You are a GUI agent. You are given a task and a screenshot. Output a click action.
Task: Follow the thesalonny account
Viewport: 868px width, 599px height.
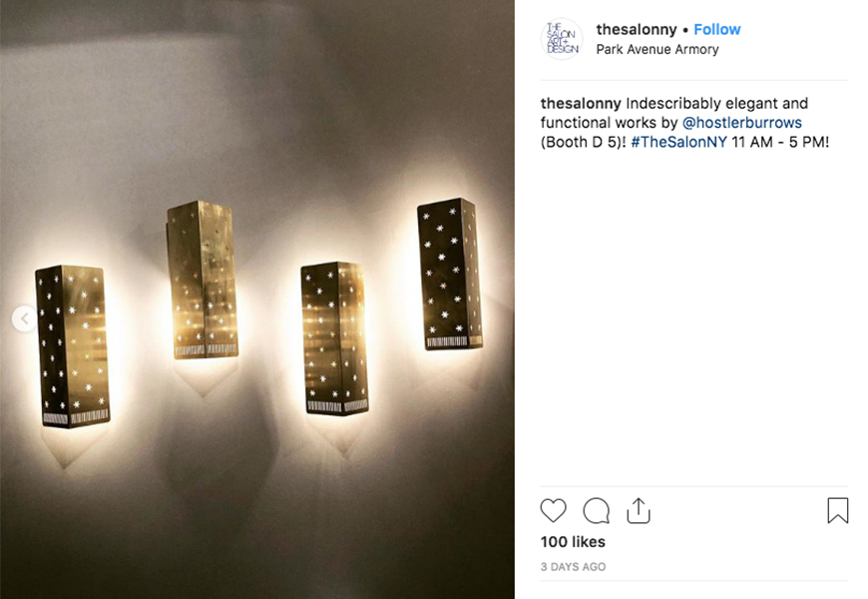pyautogui.click(x=717, y=29)
